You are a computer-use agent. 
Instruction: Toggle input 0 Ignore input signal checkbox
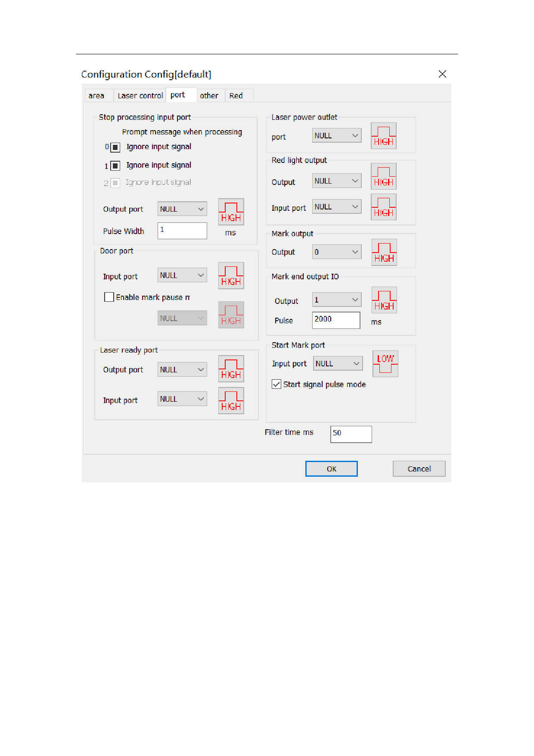115,147
